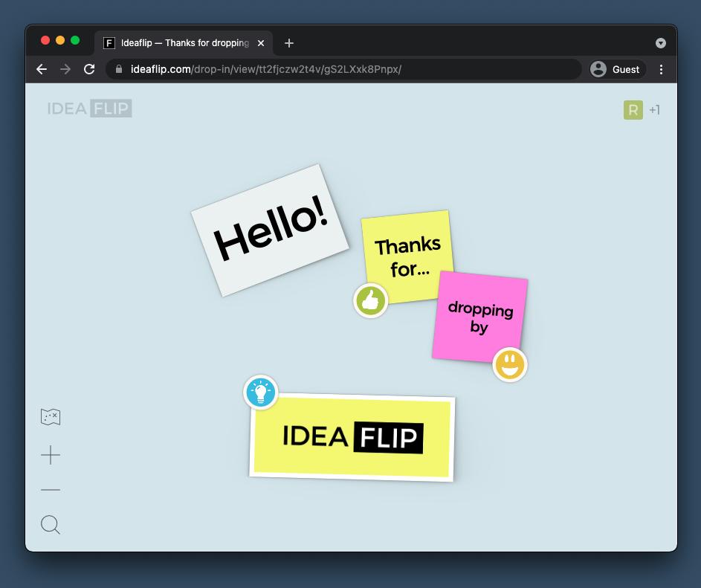Open the browser three-dot menu
This screenshot has width=701, height=588.
tap(661, 69)
